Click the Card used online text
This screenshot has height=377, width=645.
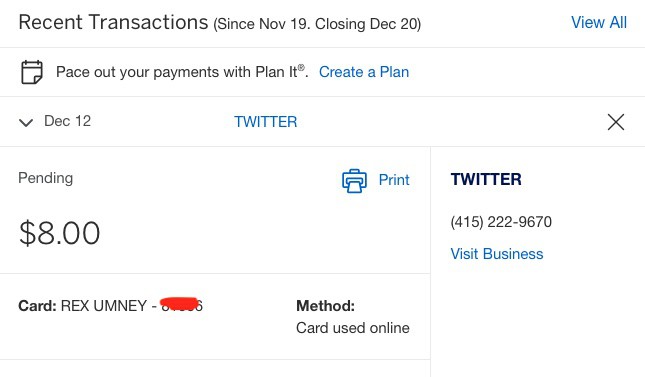(x=353, y=328)
